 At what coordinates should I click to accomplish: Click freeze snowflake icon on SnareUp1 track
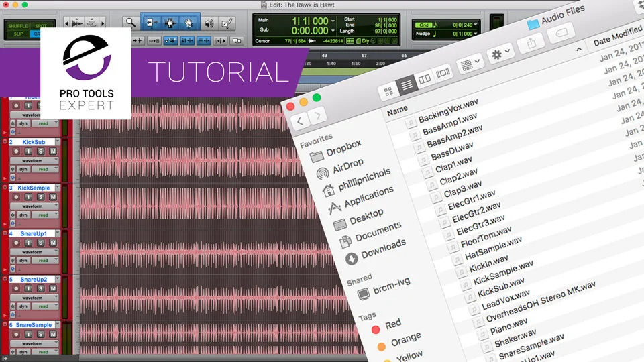[13, 261]
